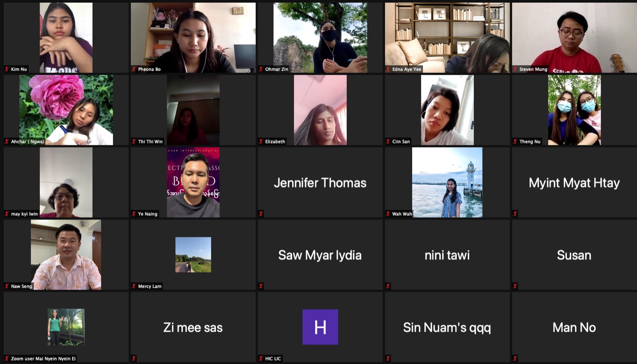637x364 pixels.
Task: Select Mercy Lam's landscape profile picture
Action: click(193, 255)
